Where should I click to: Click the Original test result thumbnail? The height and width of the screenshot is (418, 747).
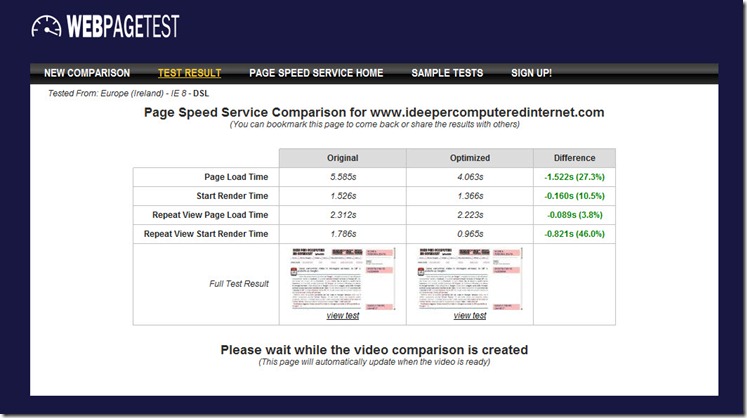coord(343,278)
